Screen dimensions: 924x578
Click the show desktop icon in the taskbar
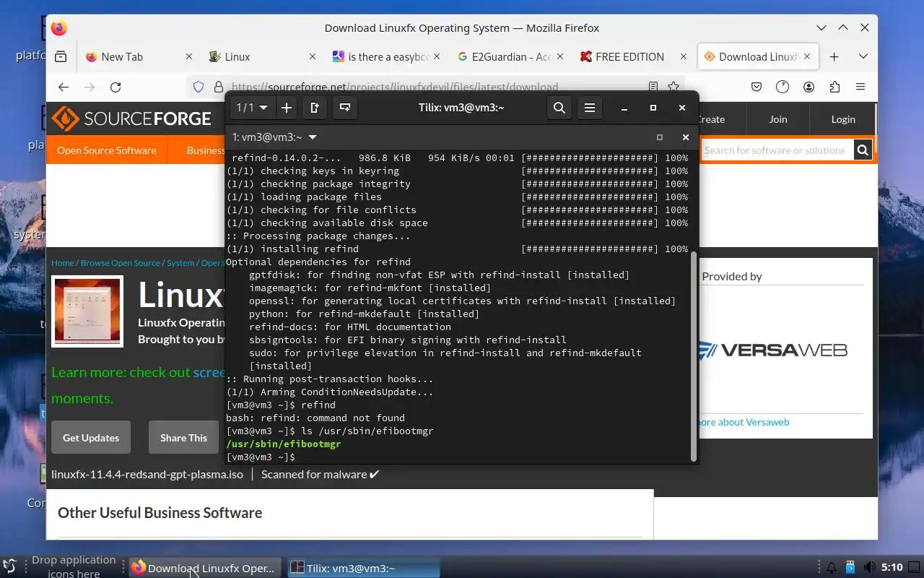coord(914,567)
